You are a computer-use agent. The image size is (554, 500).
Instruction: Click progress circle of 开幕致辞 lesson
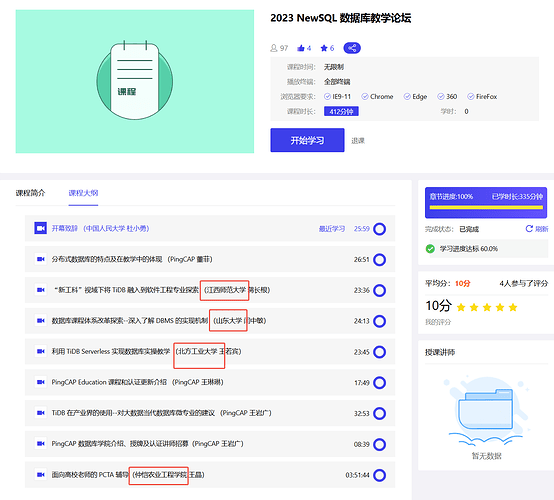[380, 229]
